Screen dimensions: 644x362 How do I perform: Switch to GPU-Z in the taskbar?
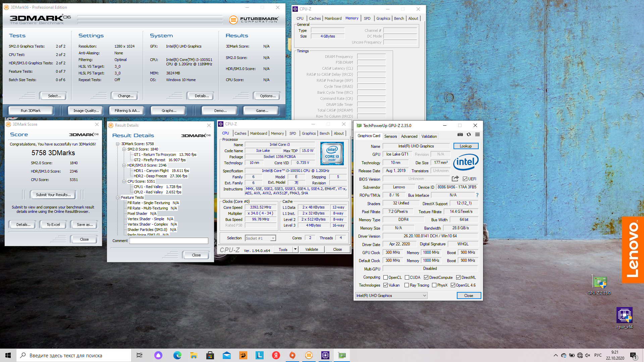point(341,355)
